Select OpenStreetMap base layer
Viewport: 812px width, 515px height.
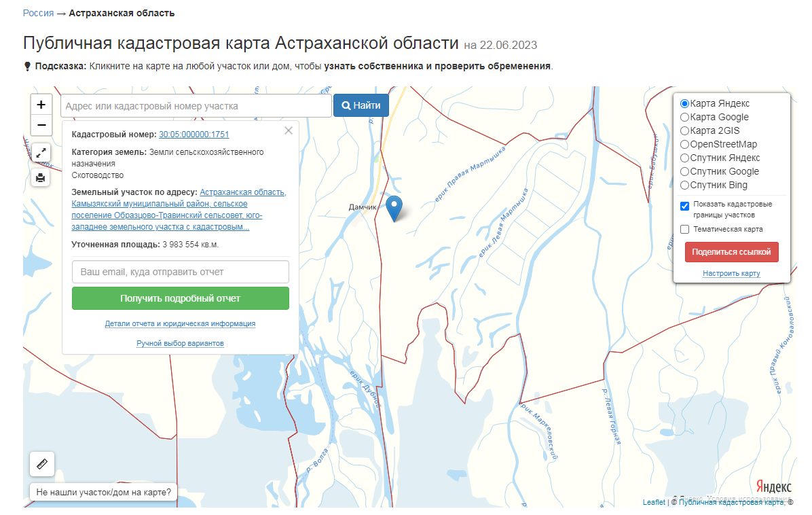[684, 144]
